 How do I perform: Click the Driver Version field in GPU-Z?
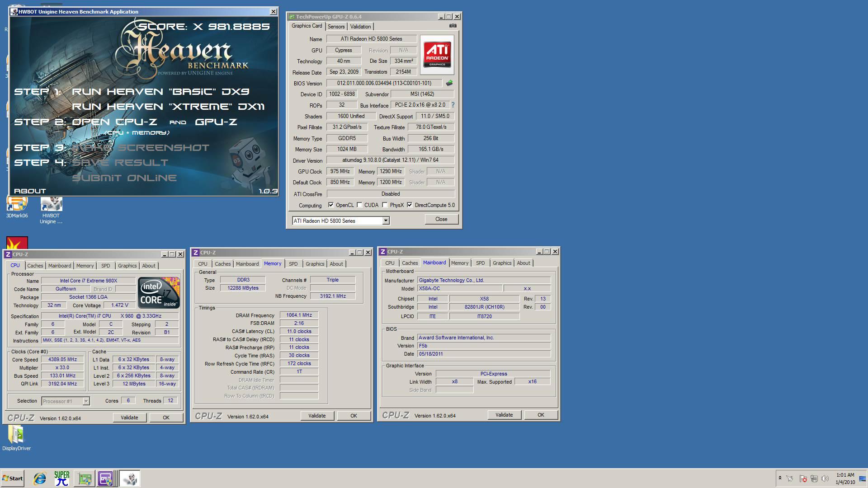391,160
